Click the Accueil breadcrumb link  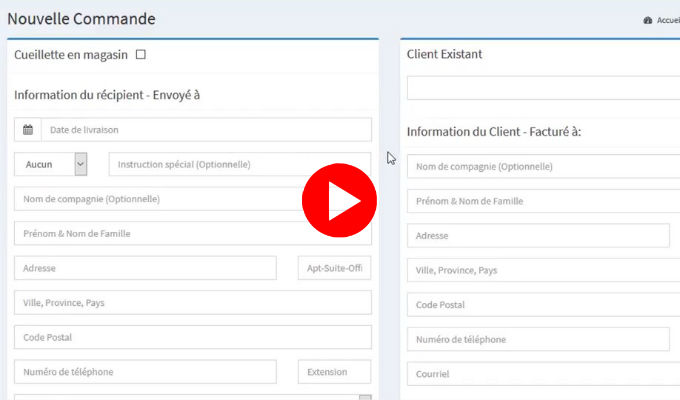pyautogui.click(x=668, y=20)
